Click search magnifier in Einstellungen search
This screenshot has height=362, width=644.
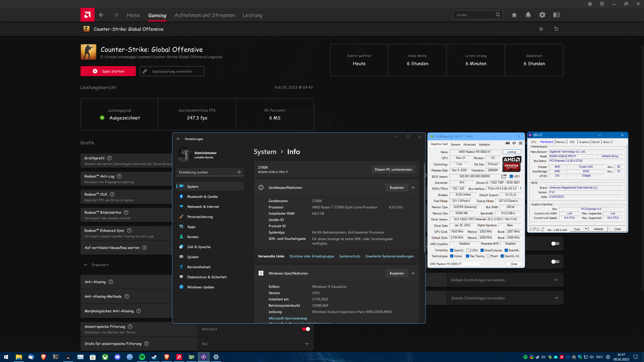239,172
